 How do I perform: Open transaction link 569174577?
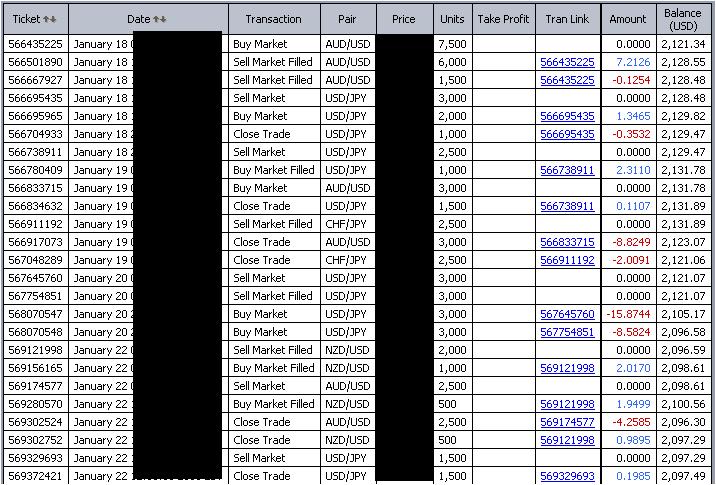tap(567, 422)
